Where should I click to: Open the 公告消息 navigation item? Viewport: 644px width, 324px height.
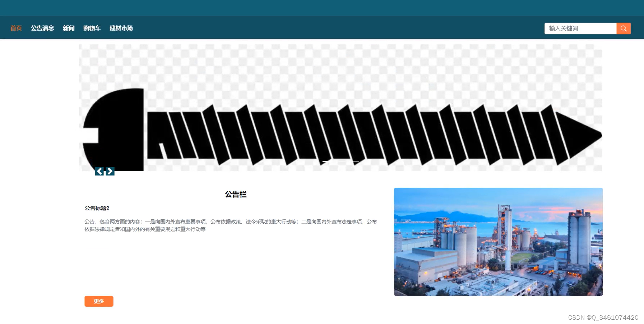42,28
